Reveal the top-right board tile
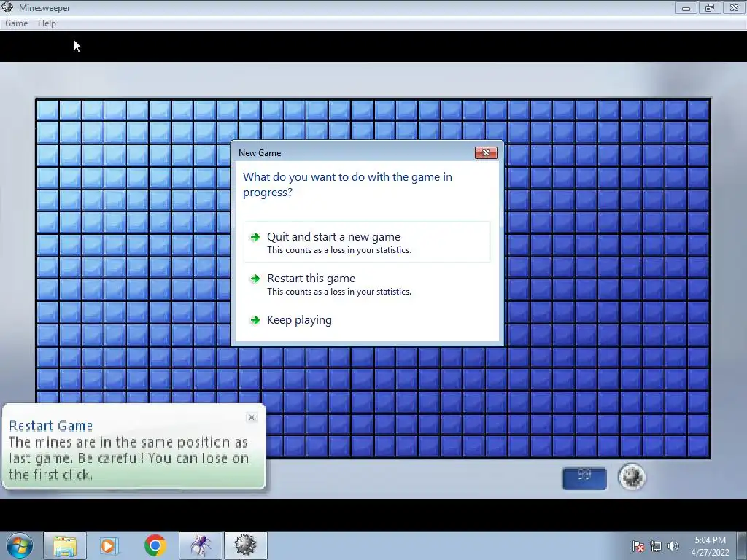The image size is (747, 560). click(x=698, y=109)
